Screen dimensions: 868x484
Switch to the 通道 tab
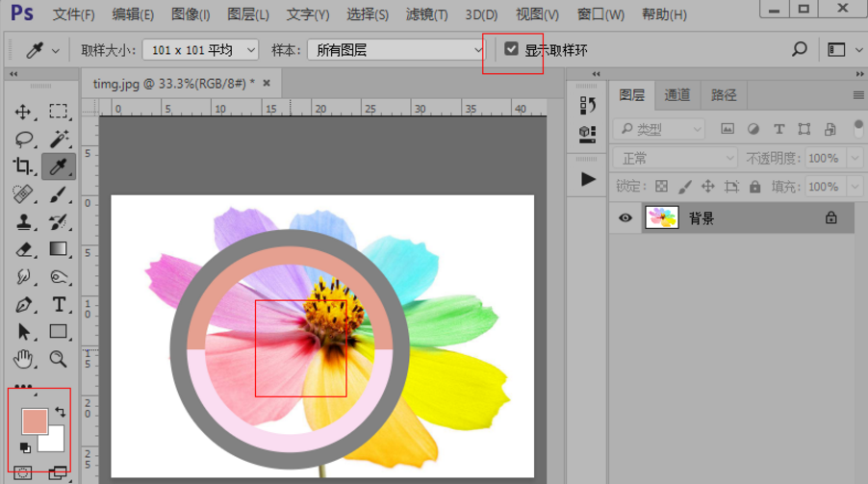click(677, 94)
